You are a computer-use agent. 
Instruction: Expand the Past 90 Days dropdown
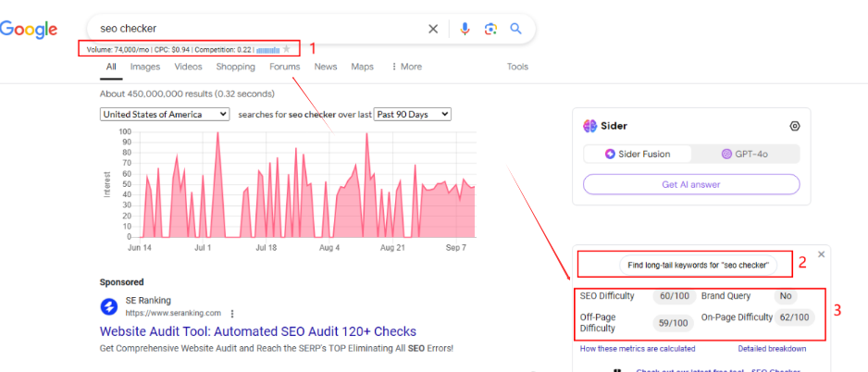point(412,114)
